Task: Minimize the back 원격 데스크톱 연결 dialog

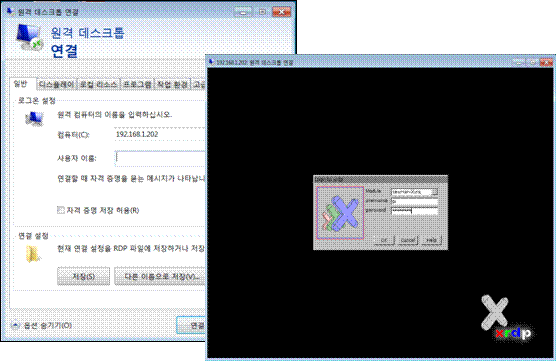Action: coord(243,12)
